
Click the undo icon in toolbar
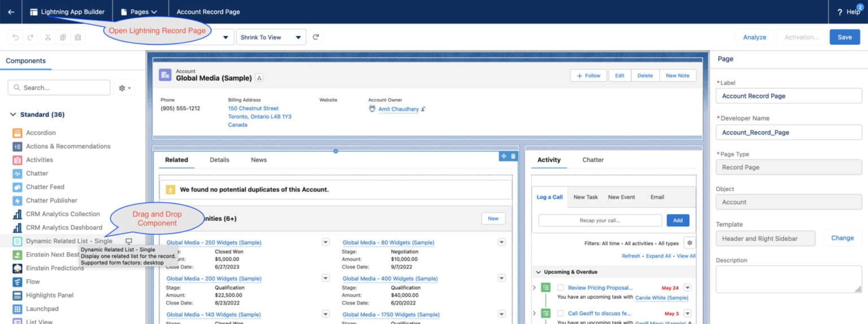(15, 37)
